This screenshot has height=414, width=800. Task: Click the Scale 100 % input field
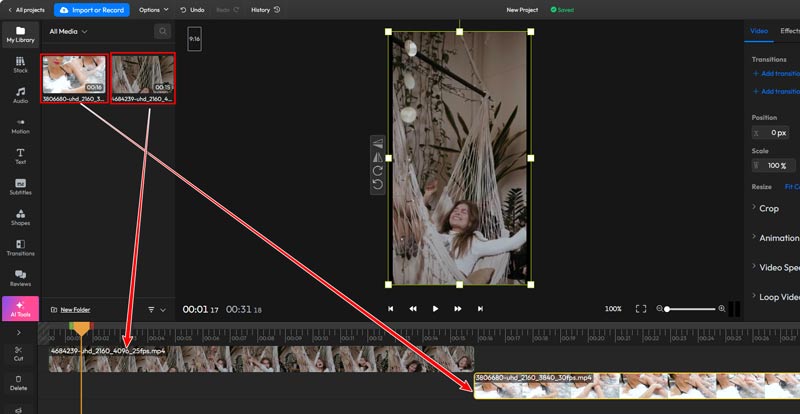click(x=773, y=165)
